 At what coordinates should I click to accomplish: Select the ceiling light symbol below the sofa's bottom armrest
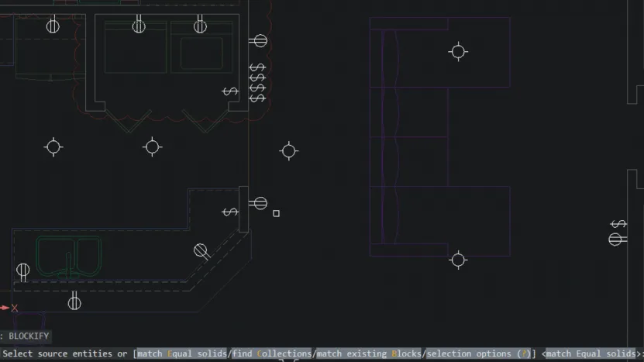[458, 260]
